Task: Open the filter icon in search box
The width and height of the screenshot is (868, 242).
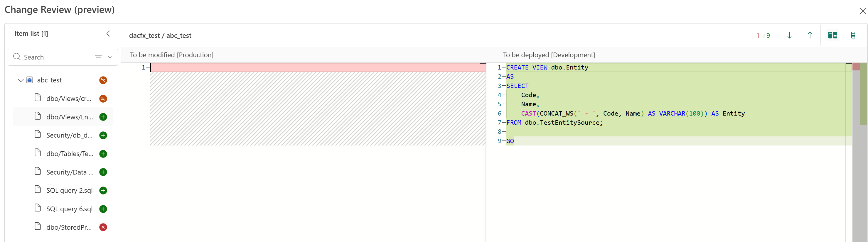Action: (98, 57)
